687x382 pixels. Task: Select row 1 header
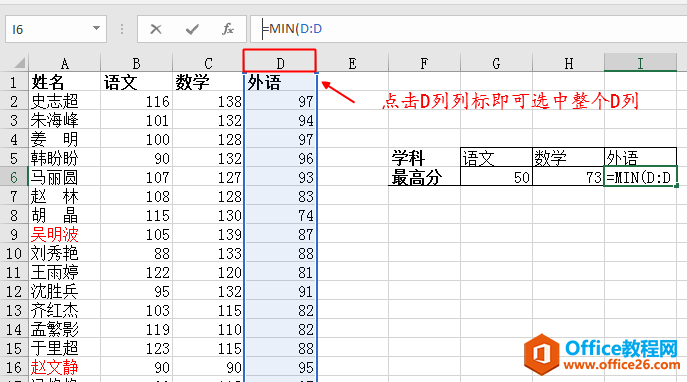point(14,82)
